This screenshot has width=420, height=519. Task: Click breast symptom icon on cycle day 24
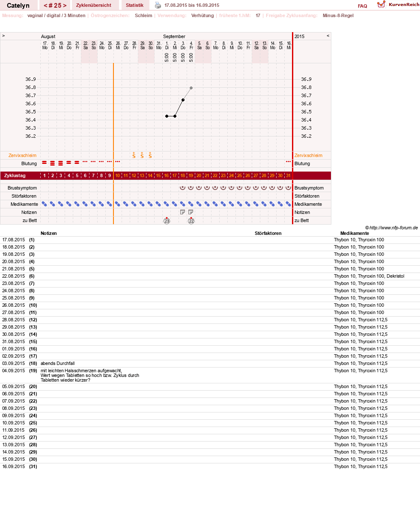click(x=231, y=187)
